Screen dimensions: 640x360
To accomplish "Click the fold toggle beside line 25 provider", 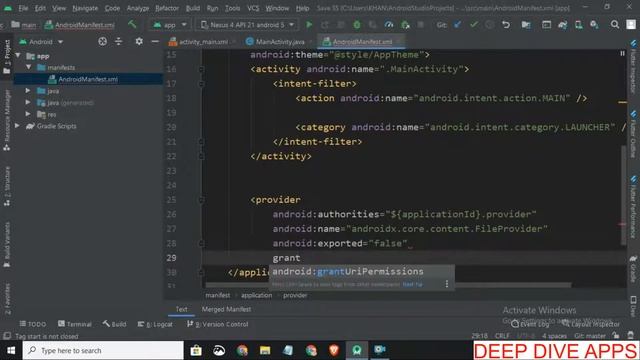I will click(201, 200).
